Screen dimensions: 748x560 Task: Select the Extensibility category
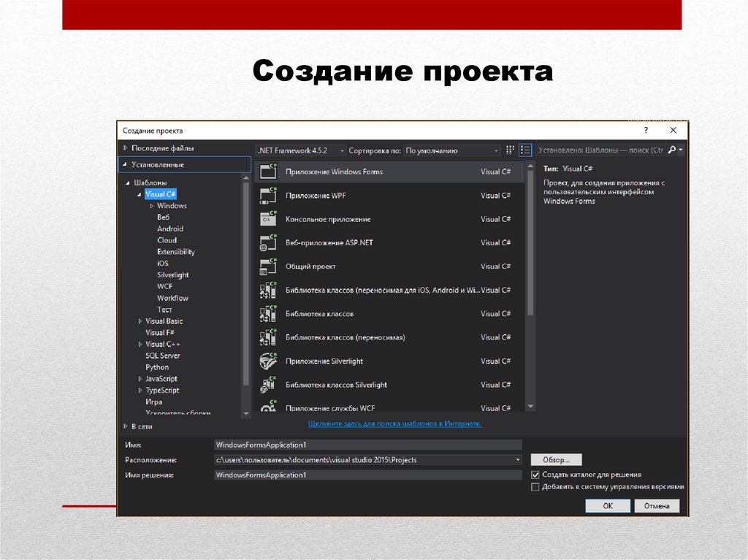click(x=176, y=252)
